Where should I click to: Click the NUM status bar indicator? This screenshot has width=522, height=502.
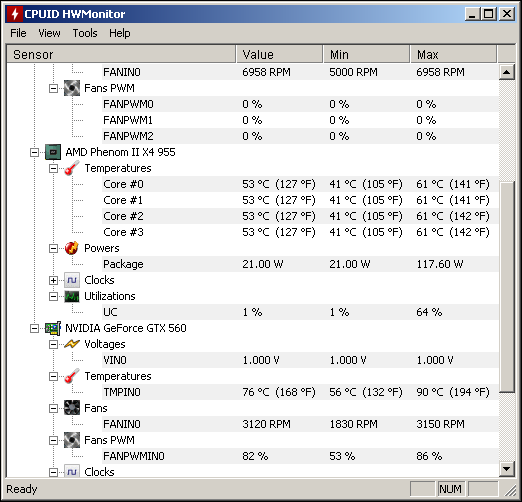tap(451, 489)
